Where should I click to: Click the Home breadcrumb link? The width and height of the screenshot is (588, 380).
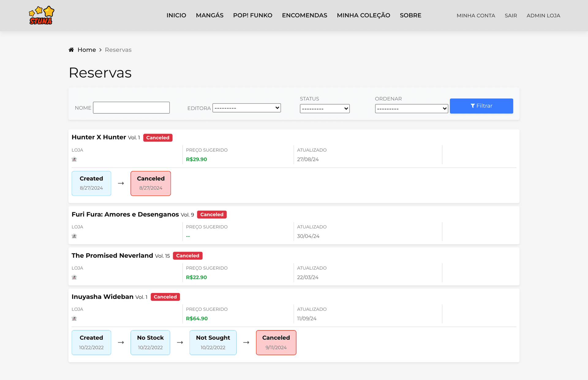87,50
